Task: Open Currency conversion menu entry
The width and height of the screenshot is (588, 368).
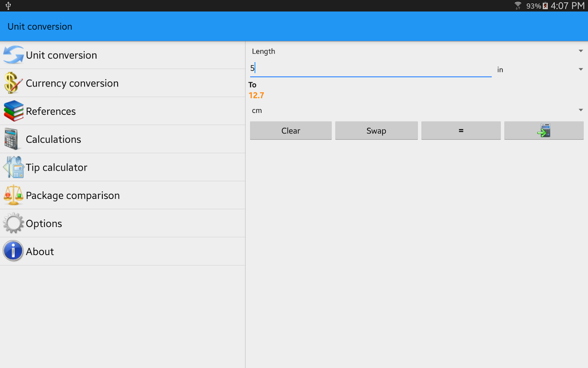Action: tap(122, 83)
